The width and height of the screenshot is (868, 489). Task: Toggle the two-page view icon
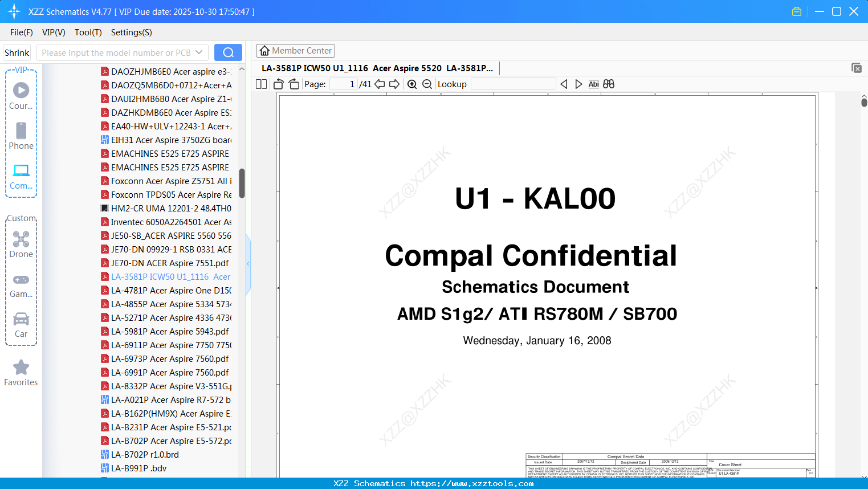click(262, 84)
